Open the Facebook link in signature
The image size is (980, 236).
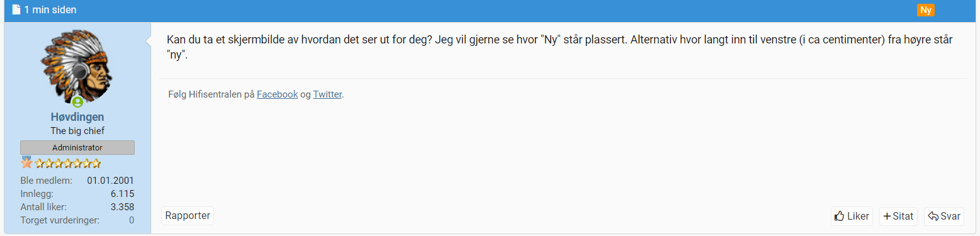(x=277, y=94)
